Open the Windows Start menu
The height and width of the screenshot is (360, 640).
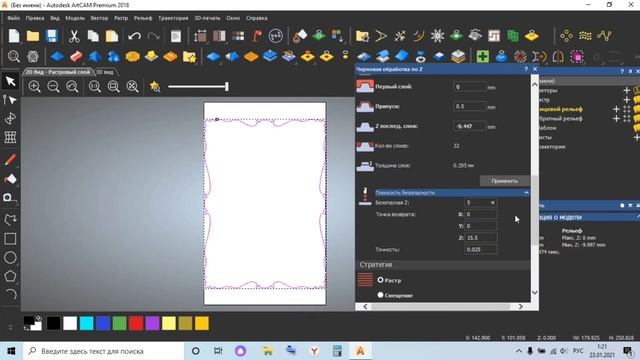(x=11, y=351)
